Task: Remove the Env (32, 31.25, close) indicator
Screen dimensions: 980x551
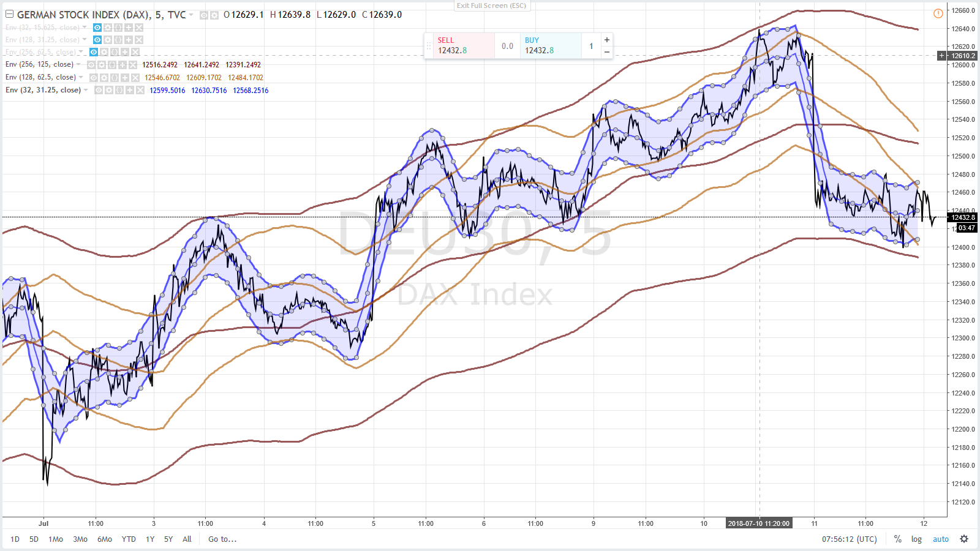Action: point(140,90)
